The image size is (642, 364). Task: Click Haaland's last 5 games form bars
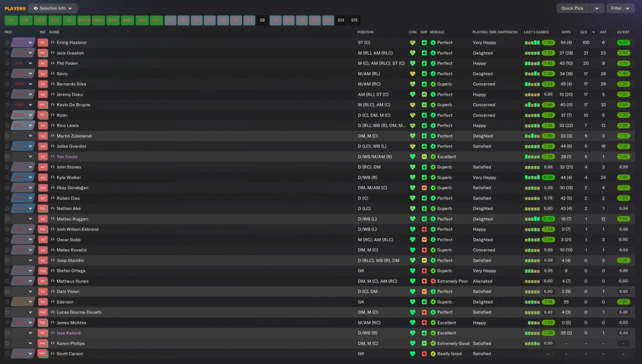532,43
